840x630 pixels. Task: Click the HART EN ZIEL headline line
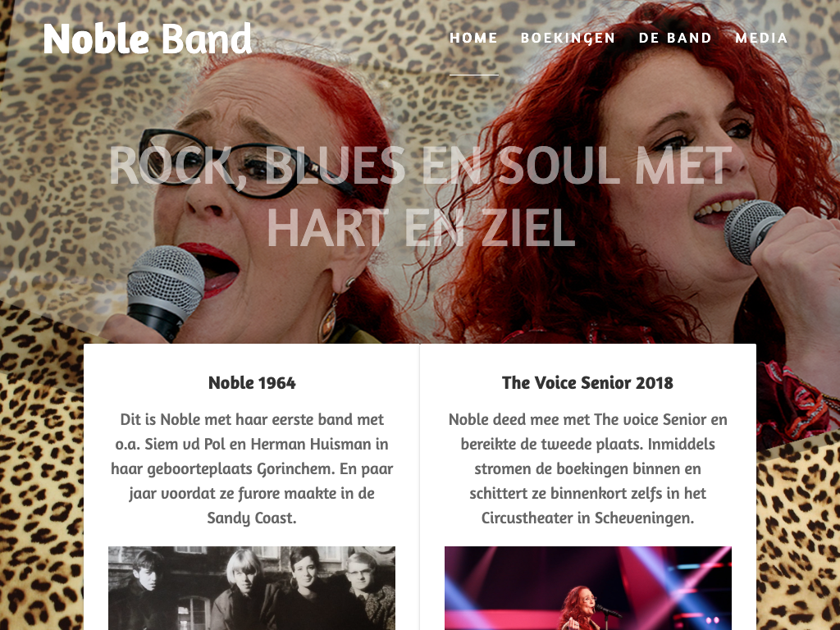(x=421, y=227)
